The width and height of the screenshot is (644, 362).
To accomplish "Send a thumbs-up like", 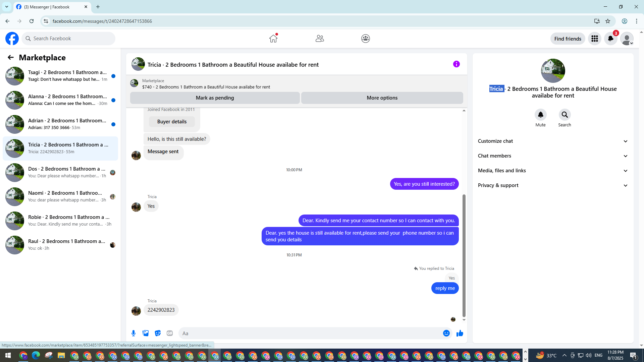I will [x=460, y=333].
